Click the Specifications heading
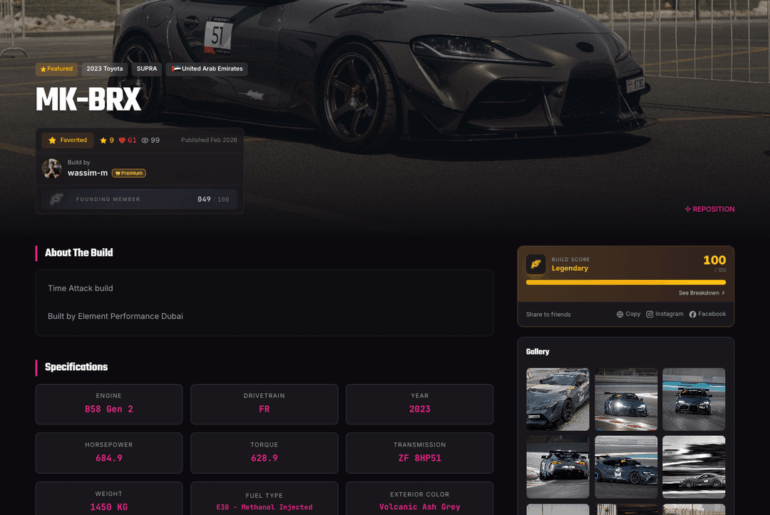Image resolution: width=770 pixels, height=515 pixels. [76, 367]
